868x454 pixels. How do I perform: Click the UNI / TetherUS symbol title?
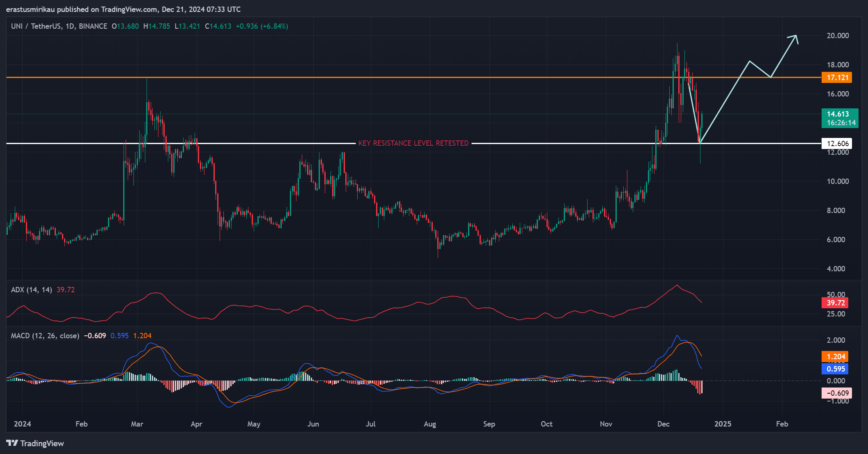36,26
